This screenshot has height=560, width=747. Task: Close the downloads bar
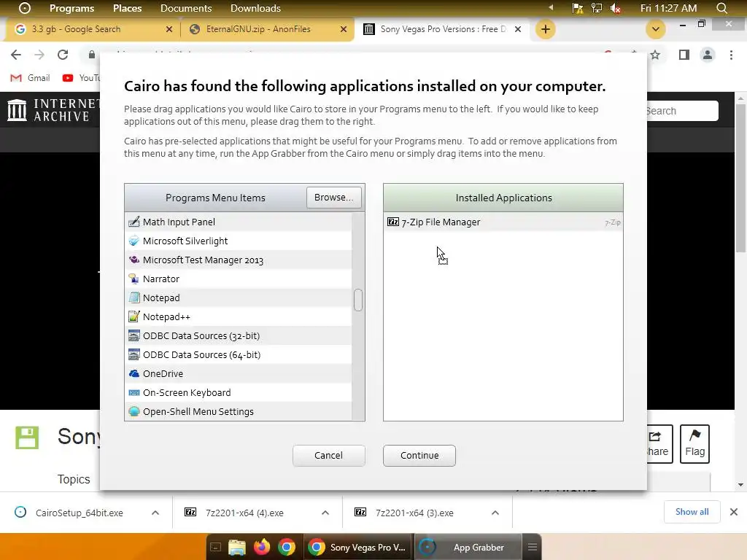click(x=734, y=512)
